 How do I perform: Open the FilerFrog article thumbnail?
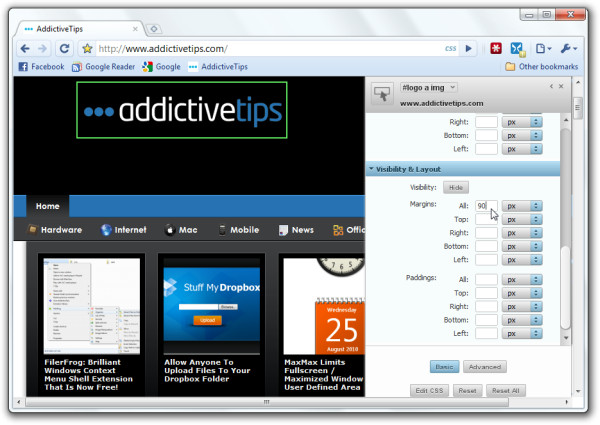coord(92,306)
